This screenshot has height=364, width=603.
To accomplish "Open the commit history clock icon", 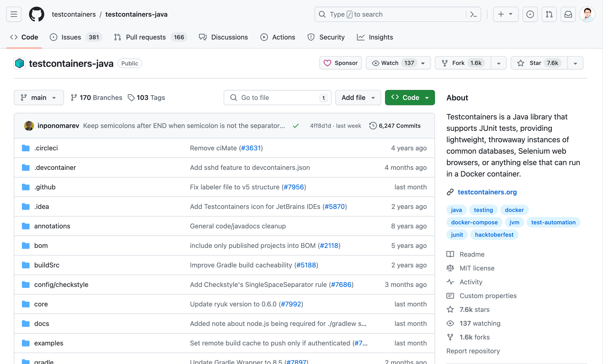I will [x=373, y=126].
